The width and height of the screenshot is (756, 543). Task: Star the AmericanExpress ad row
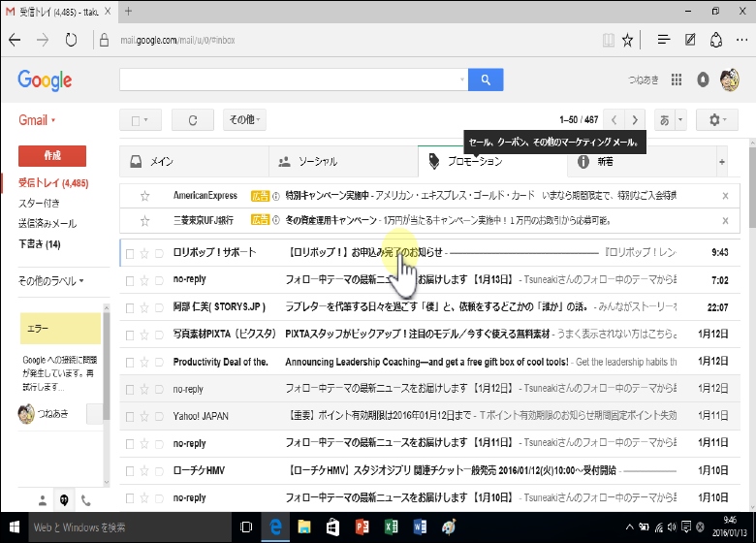pyautogui.click(x=144, y=196)
